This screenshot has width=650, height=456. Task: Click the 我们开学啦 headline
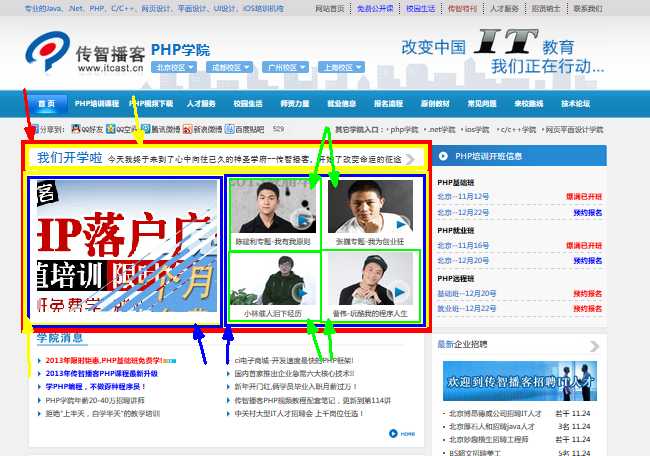[70, 158]
